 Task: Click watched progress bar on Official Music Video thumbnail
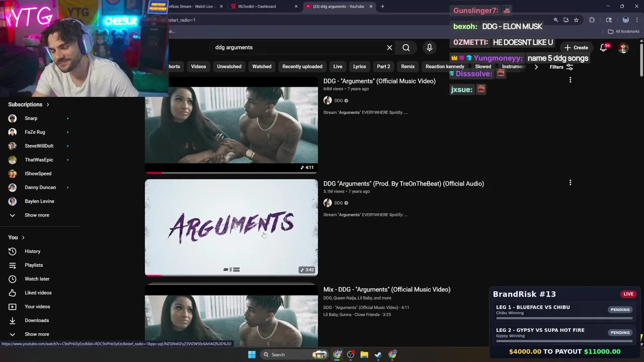click(x=231, y=172)
